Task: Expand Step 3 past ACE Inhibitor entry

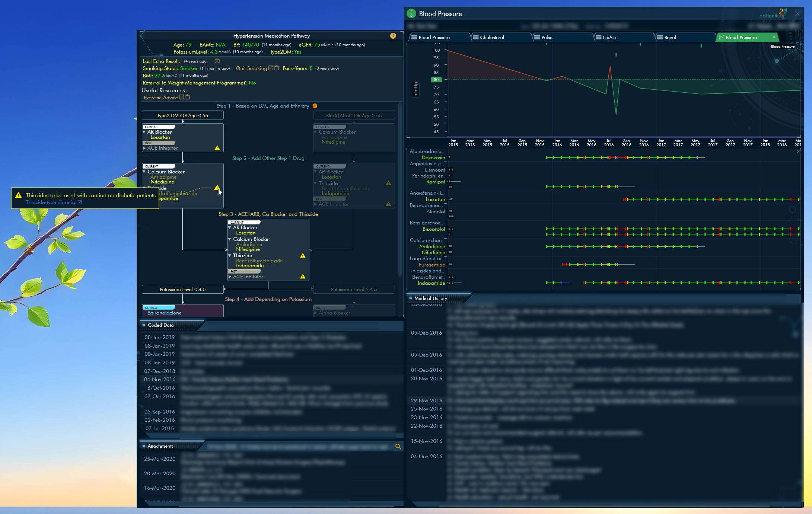Action: (x=230, y=277)
